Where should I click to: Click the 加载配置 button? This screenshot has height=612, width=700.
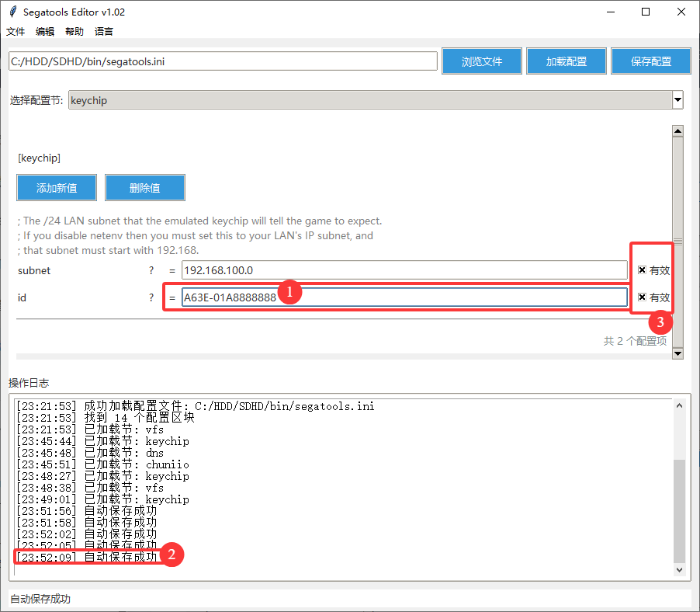(x=566, y=61)
